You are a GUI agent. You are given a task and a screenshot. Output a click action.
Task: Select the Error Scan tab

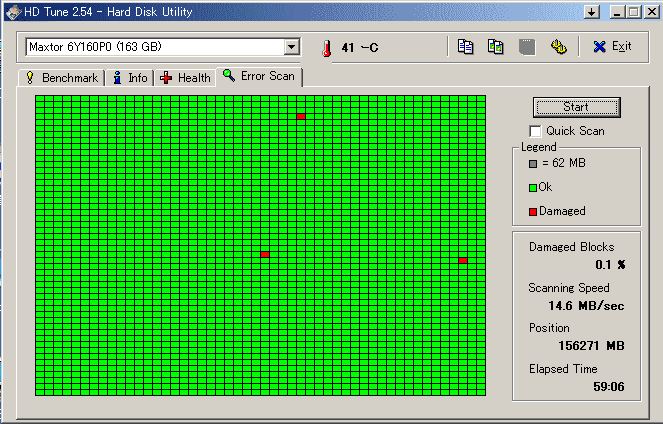pos(259,77)
